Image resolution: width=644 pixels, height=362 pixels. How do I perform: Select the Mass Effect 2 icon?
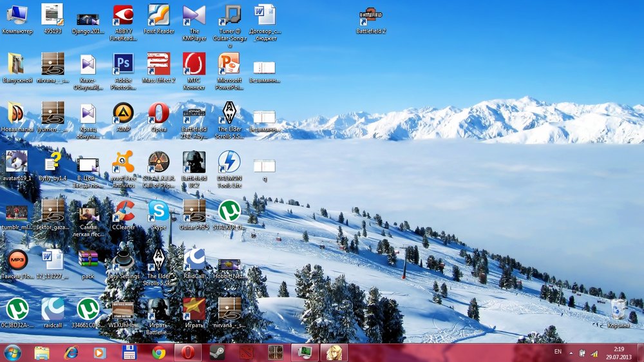(158, 64)
